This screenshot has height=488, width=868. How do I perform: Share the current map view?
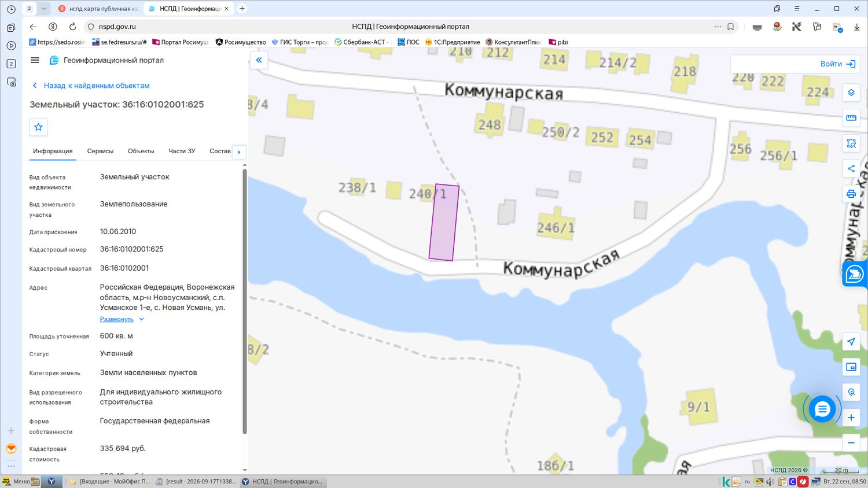coord(851,169)
